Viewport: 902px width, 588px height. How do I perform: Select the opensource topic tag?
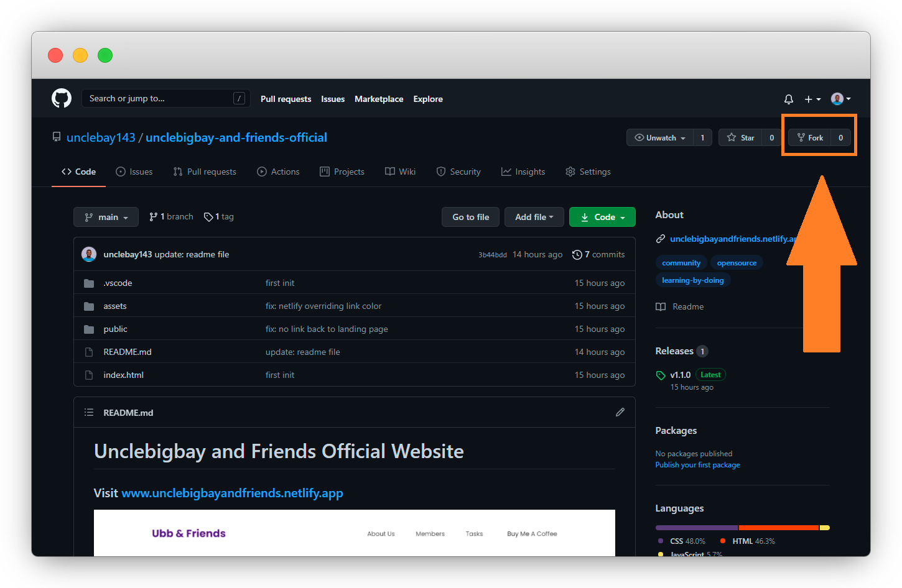(x=737, y=263)
